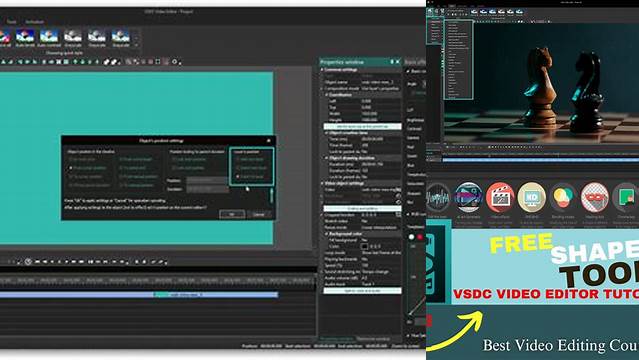
Task: Click the gear icon in the editing toolbar
Action: 175,62
